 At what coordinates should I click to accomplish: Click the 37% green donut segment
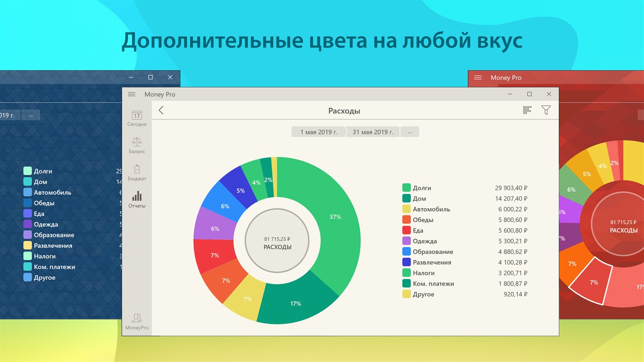(335, 217)
